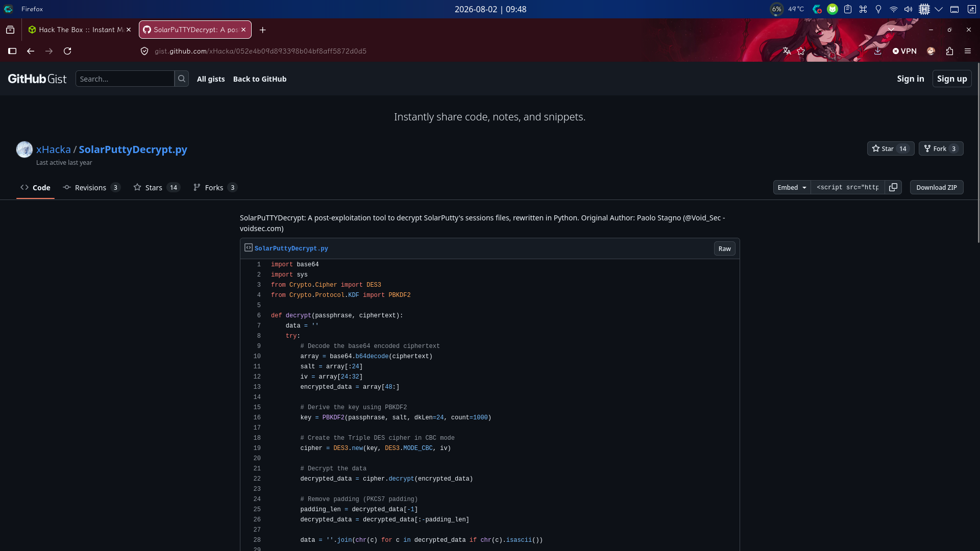
Task: Focus the gist Search input field
Action: tap(125, 79)
